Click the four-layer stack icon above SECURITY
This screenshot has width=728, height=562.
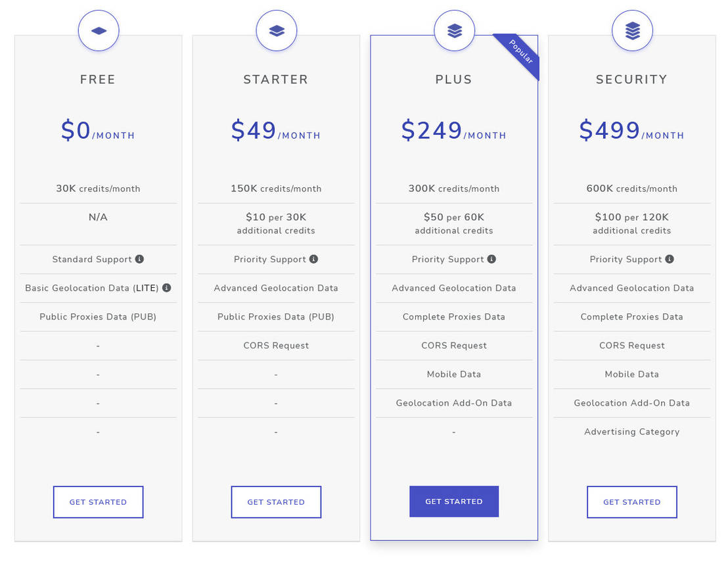click(x=632, y=31)
